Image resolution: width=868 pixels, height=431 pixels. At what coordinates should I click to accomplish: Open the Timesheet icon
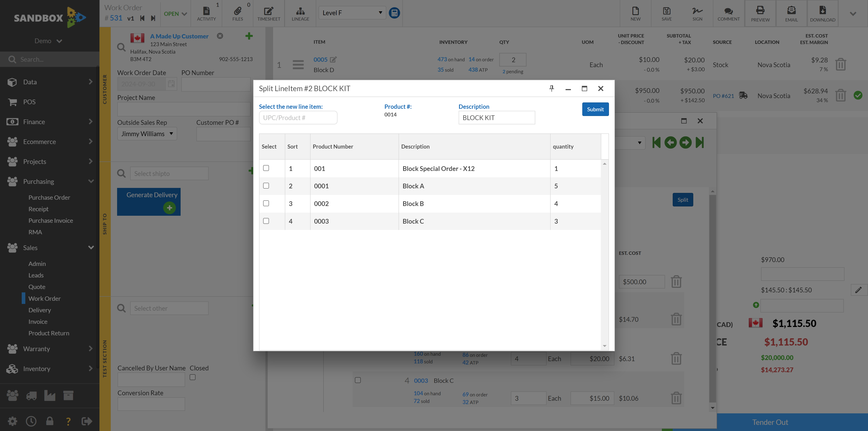coord(269,14)
